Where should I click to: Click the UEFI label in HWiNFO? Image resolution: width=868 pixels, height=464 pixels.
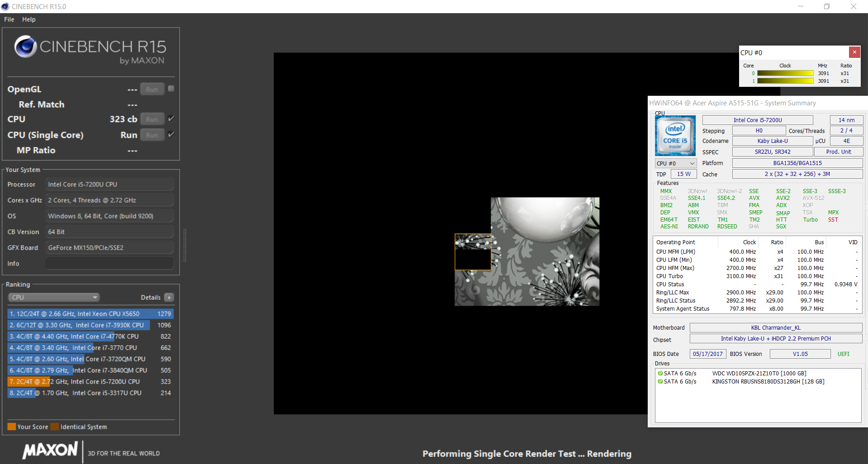(x=843, y=354)
